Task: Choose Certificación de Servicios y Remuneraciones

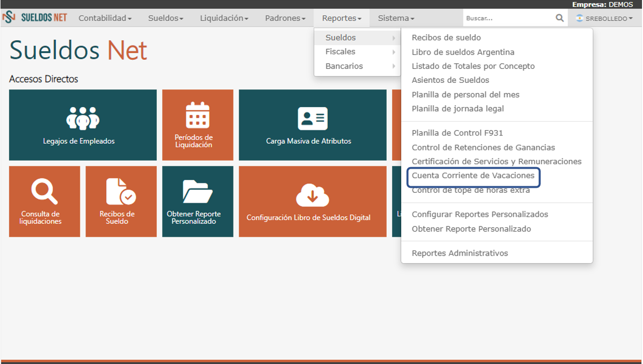Action: [497, 162]
